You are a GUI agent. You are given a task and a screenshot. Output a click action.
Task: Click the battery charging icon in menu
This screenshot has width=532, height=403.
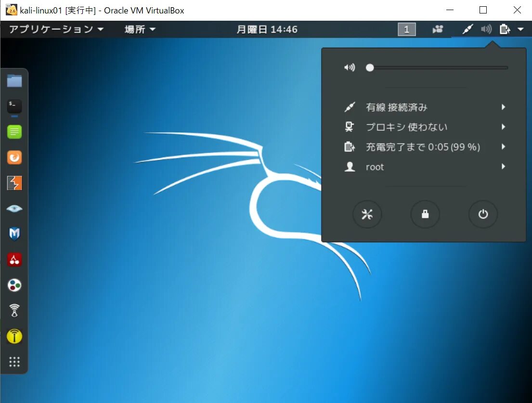350,147
